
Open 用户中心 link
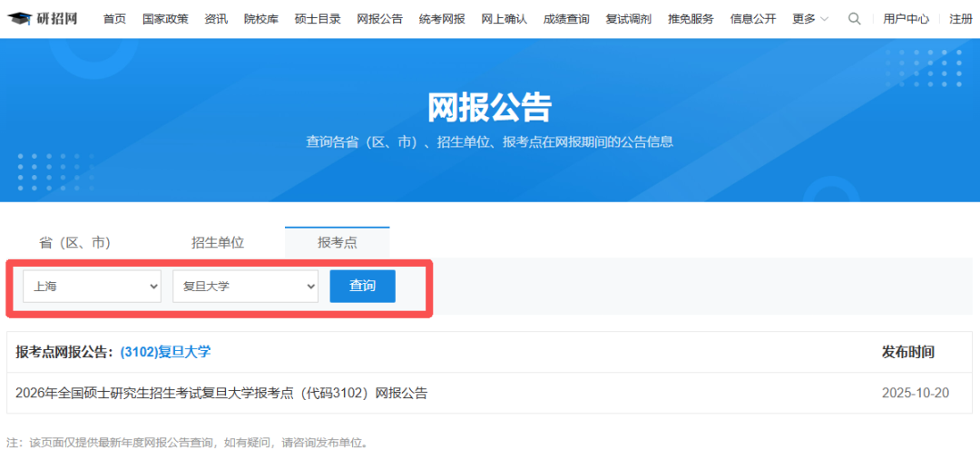pos(906,19)
